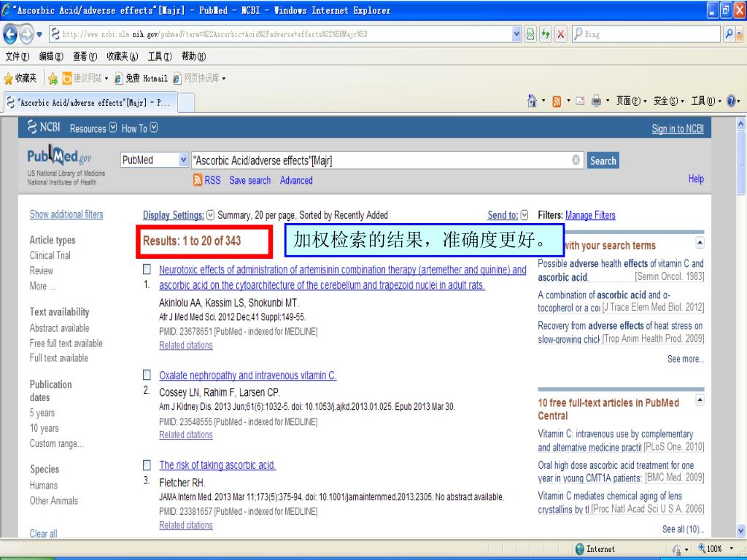
Task: Click the orange RSS icon under search box
Action: pyautogui.click(x=198, y=180)
